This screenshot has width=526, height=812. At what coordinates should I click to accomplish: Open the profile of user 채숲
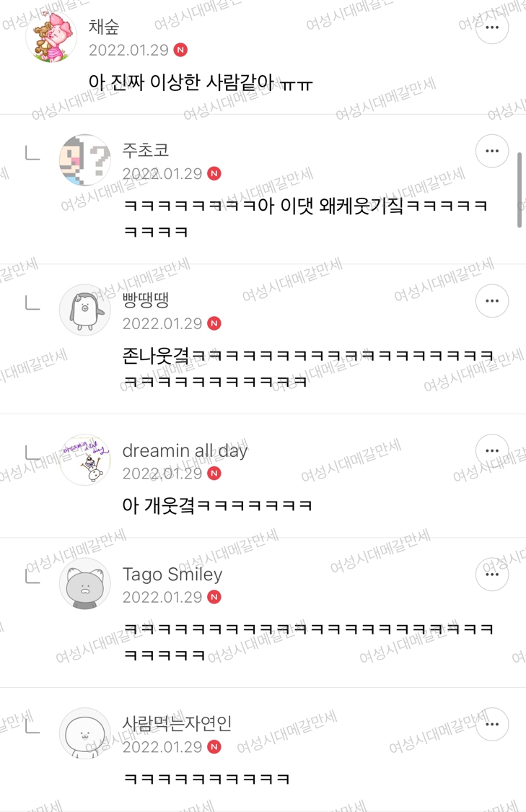[104, 27]
